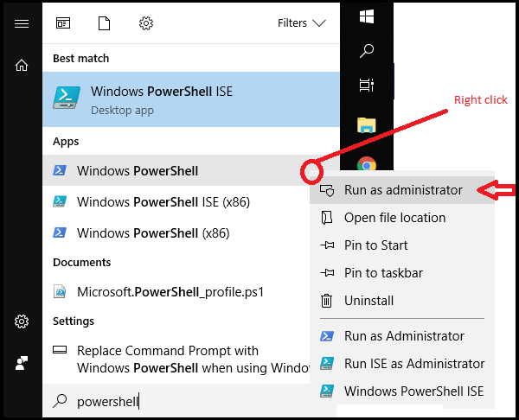Open the hamburger menu icon
The image size is (519, 420).
click(22, 23)
